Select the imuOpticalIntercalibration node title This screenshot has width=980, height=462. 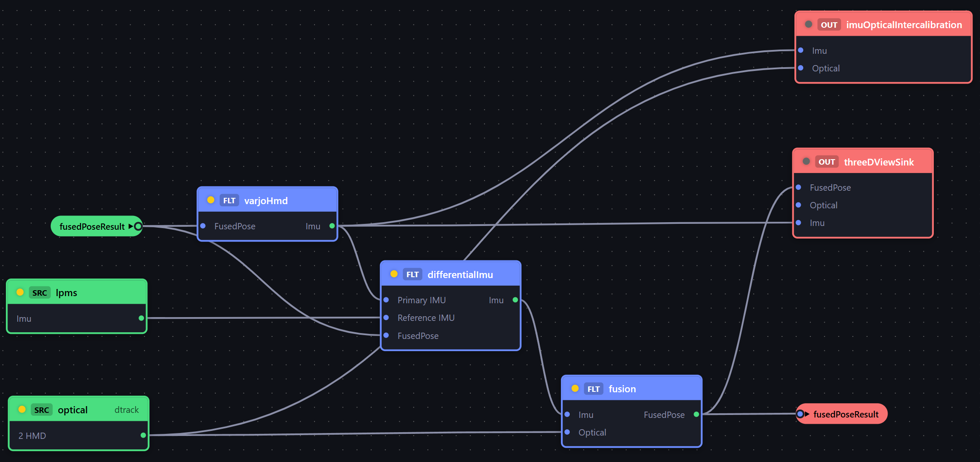point(904,25)
